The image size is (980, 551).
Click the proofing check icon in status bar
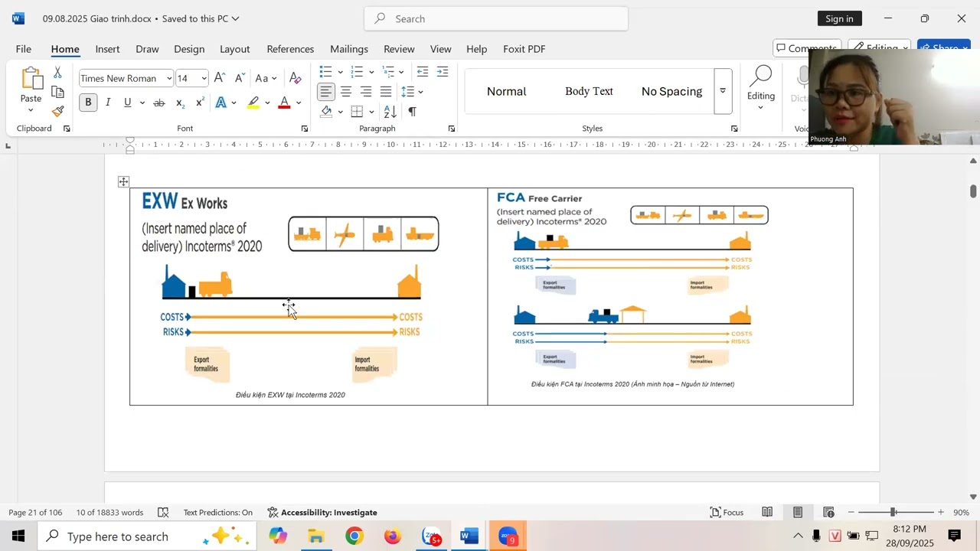click(163, 512)
